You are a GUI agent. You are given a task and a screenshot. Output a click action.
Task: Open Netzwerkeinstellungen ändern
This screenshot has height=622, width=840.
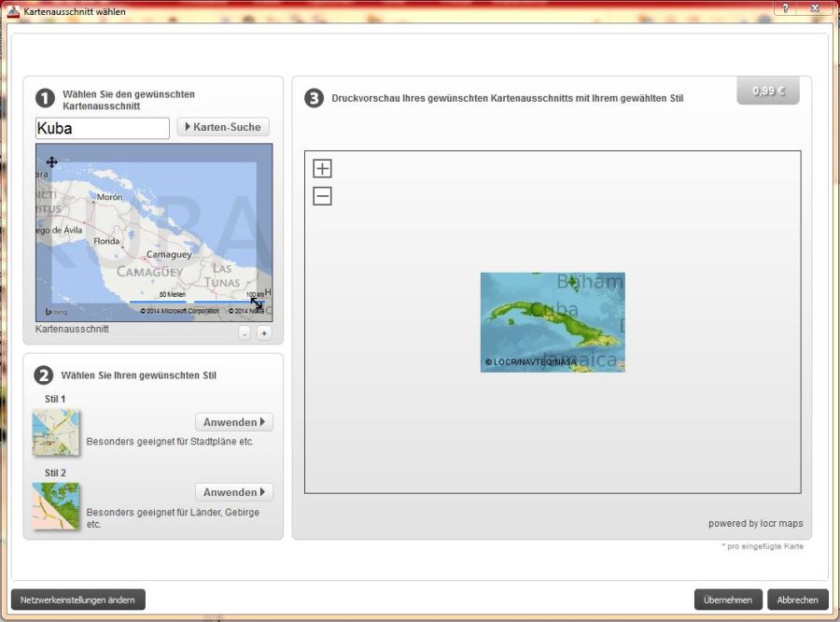[77, 600]
